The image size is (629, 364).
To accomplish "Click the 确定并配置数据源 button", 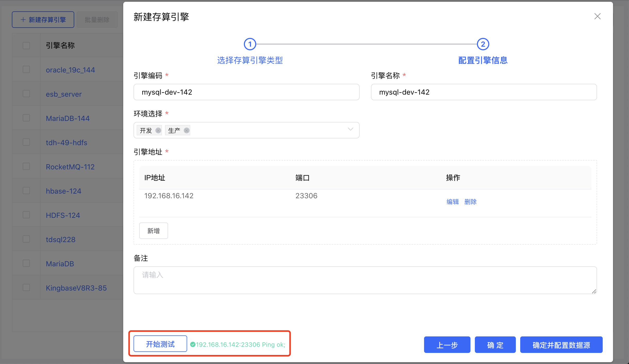I will tap(561, 345).
